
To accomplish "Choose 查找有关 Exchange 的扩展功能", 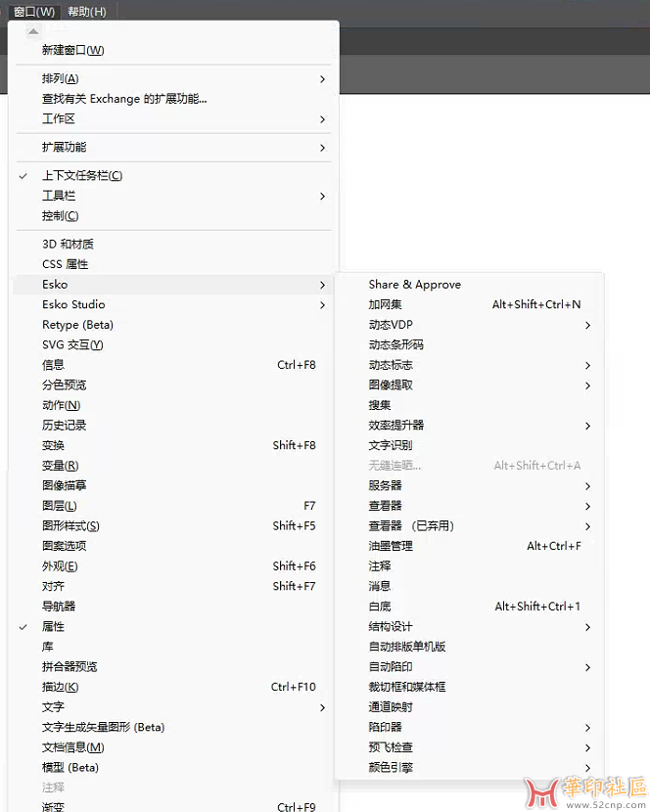I will click(173, 99).
